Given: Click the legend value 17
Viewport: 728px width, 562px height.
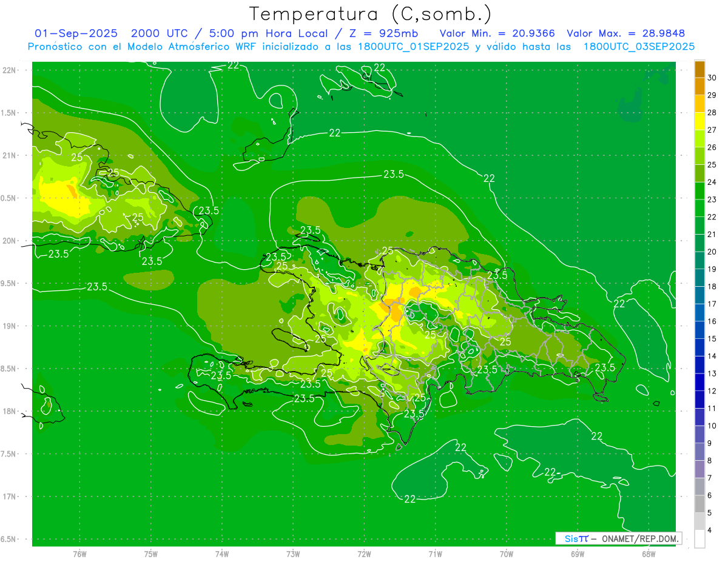Looking at the screenshot, I should pyautogui.click(x=712, y=304).
